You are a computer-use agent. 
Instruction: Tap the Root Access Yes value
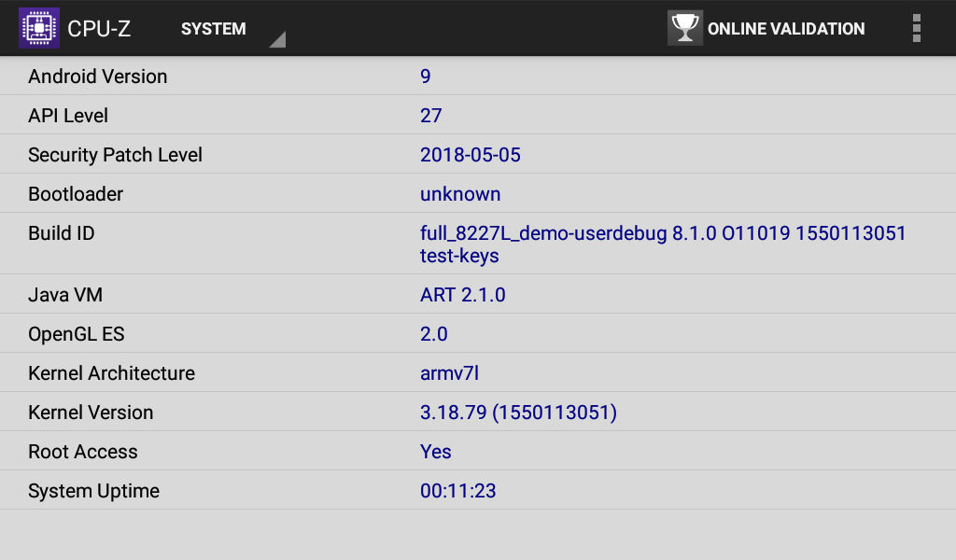click(x=435, y=452)
